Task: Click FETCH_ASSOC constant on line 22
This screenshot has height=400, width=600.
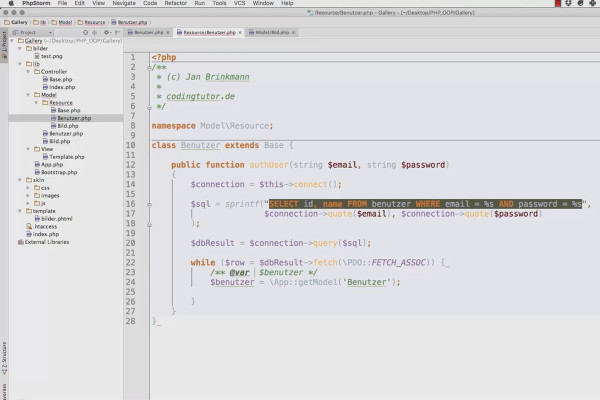Action: (398, 263)
